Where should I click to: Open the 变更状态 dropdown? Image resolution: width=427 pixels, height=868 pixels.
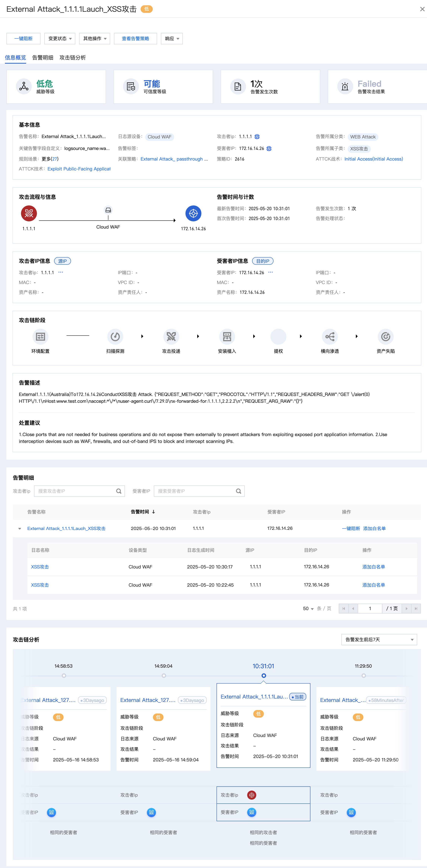click(x=60, y=38)
